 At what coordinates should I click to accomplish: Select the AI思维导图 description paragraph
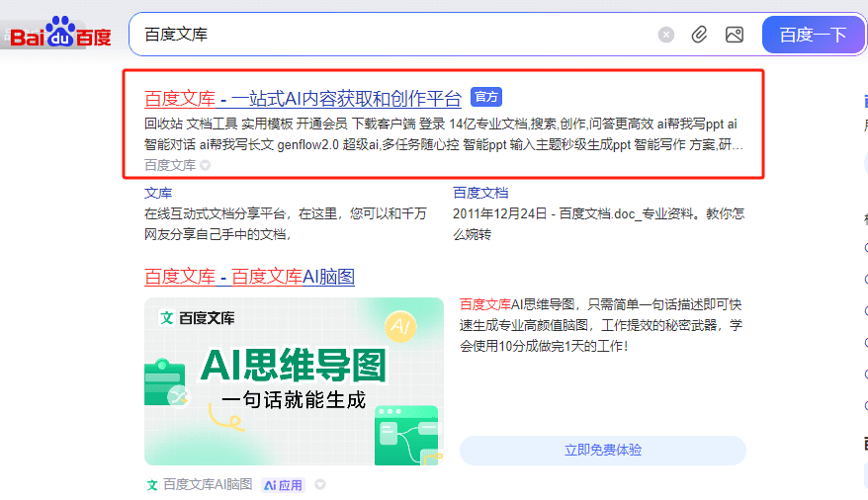coord(601,325)
